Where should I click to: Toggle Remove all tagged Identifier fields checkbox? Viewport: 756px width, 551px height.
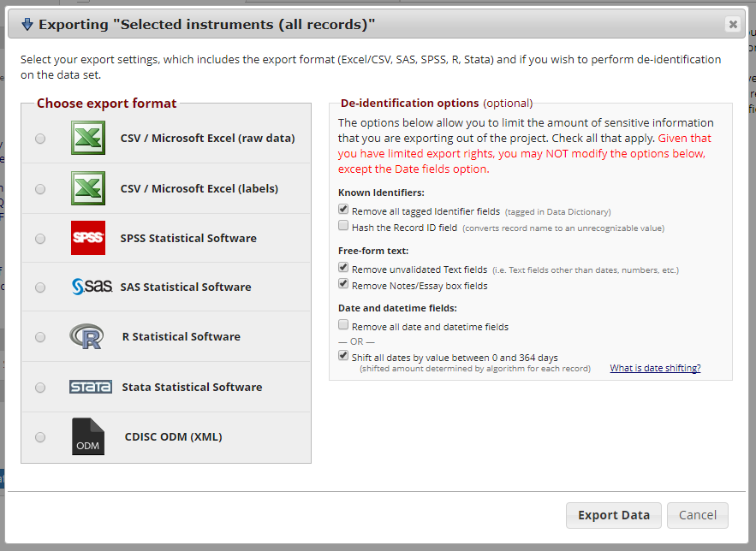[343, 210]
